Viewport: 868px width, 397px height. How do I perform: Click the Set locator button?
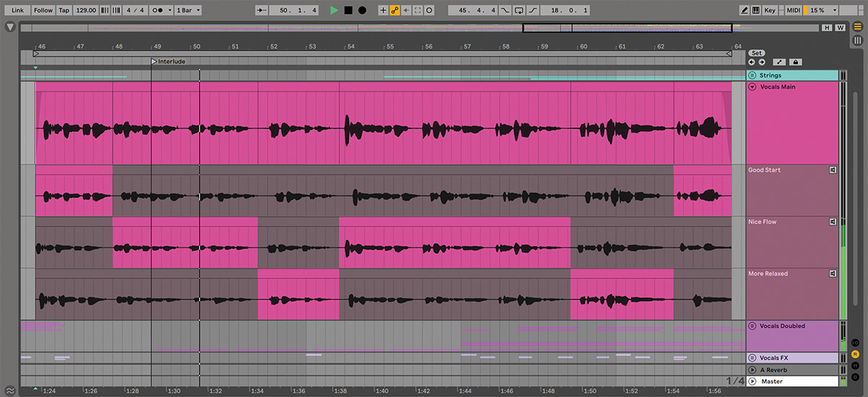pos(757,53)
